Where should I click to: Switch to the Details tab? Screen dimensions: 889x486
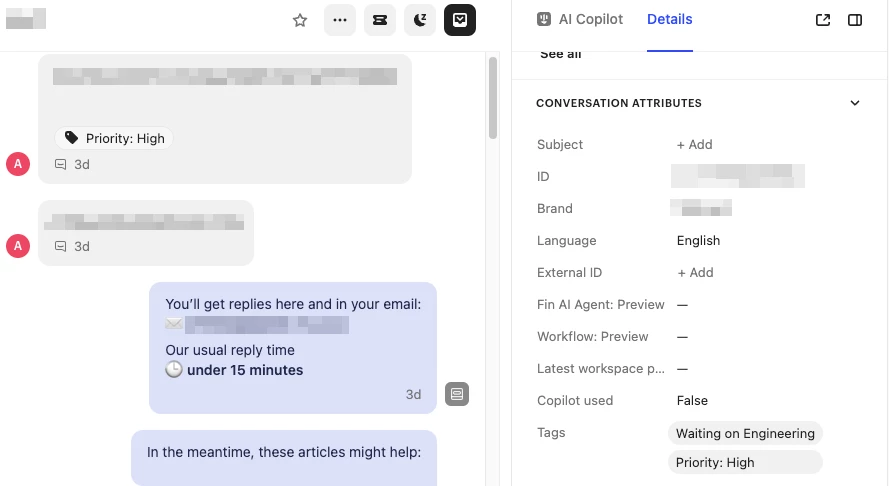(670, 19)
